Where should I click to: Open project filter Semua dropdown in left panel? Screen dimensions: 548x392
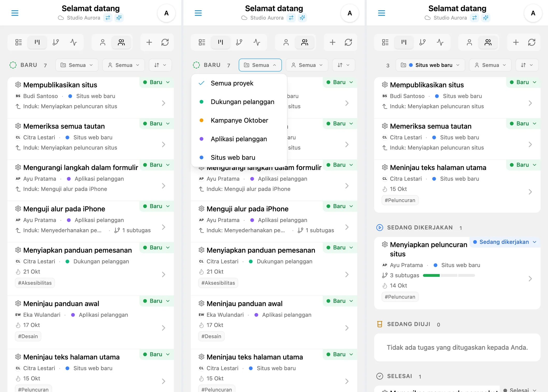[x=77, y=65]
